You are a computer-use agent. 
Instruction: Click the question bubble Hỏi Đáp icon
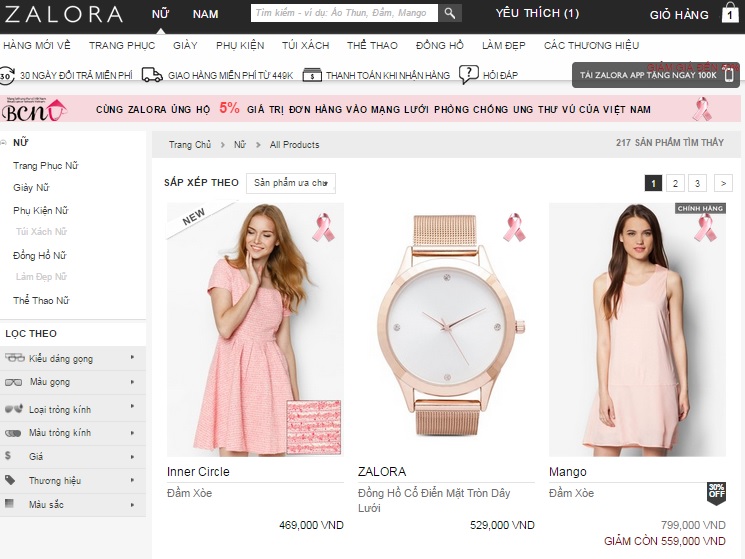(468, 75)
